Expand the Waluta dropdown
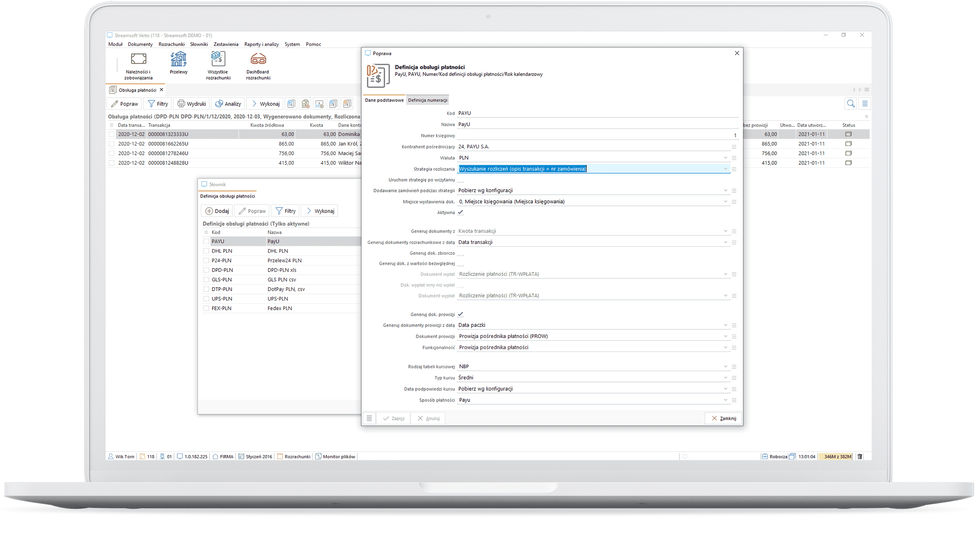Screen dimensions: 980x533 click(726, 158)
